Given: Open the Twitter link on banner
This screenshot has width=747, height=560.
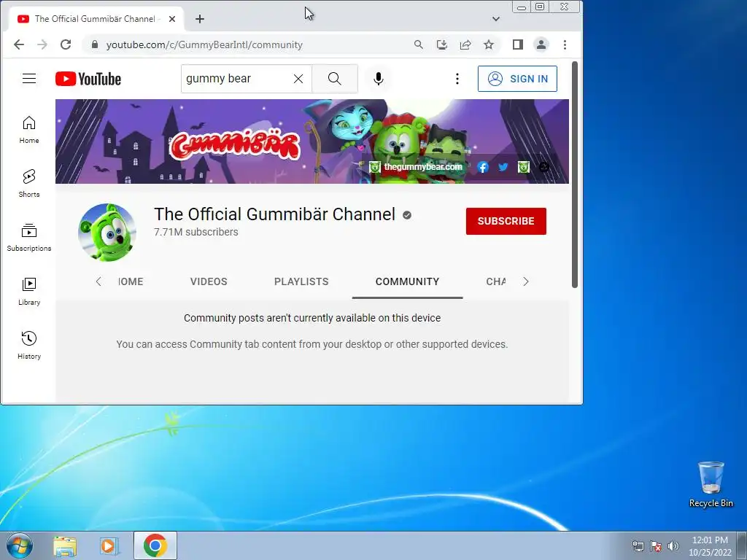Looking at the screenshot, I should 503,167.
